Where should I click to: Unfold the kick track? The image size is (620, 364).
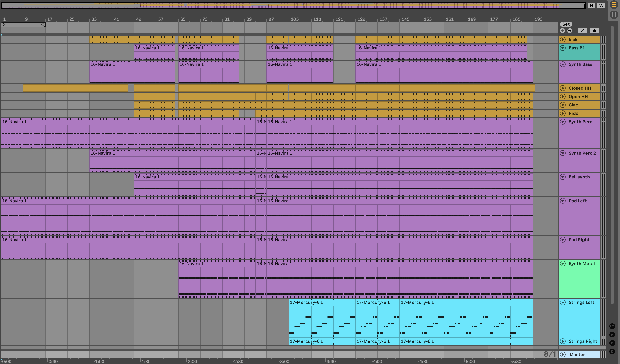[563, 40]
